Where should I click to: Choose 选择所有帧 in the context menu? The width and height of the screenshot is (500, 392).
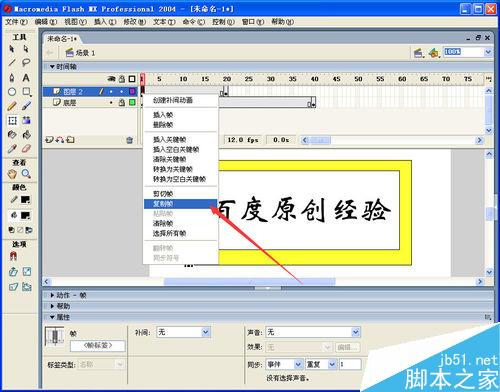click(x=180, y=233)
